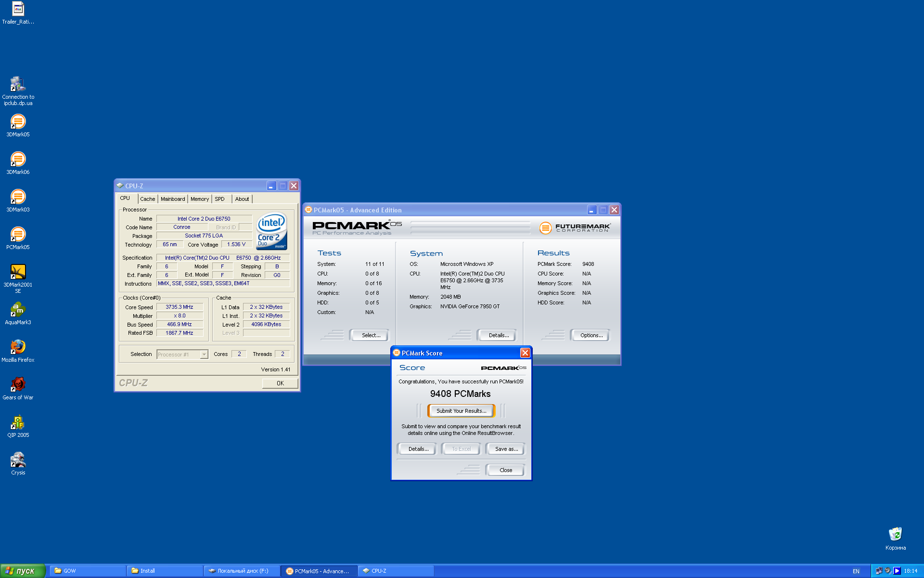Click Submit Your Results button
Viewport: 924px width, 578px height.
click(461, 411)
